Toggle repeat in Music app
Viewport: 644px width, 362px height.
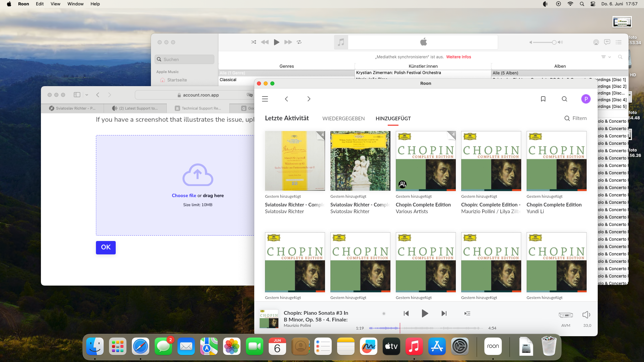click(299, 42)
